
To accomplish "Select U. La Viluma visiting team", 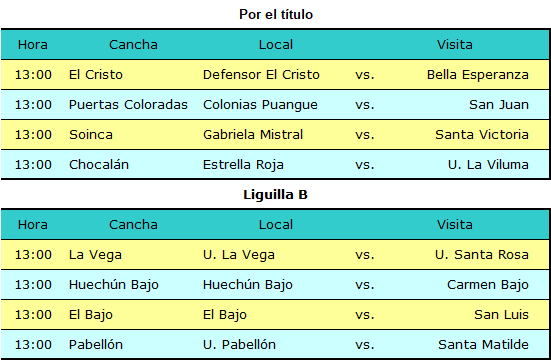I will click(488, 165).
